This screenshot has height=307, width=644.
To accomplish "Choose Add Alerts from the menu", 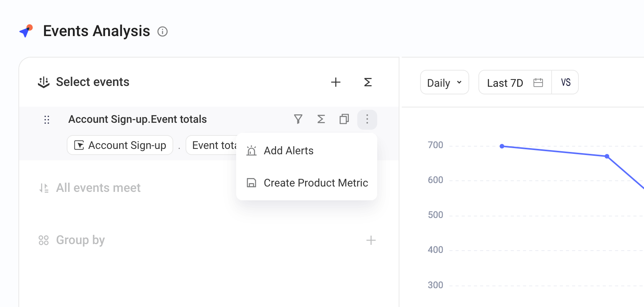I will pyautogui.click(x=307, y=151).
